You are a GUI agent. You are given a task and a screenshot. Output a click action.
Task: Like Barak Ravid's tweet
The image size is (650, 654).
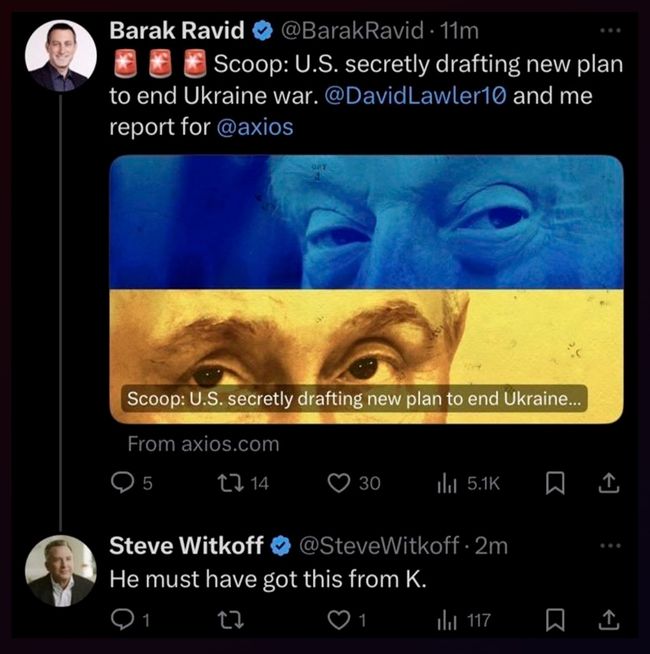click(354, 483)
